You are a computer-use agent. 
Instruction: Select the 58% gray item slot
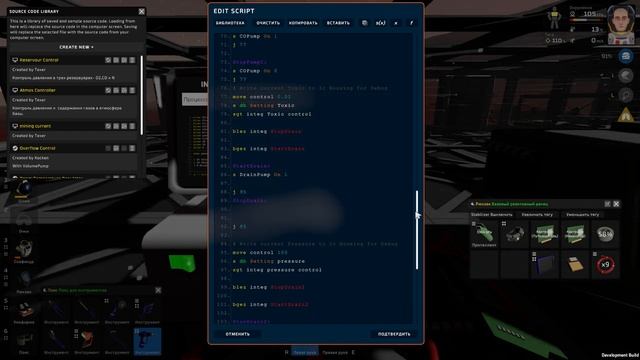pos(605,234)
